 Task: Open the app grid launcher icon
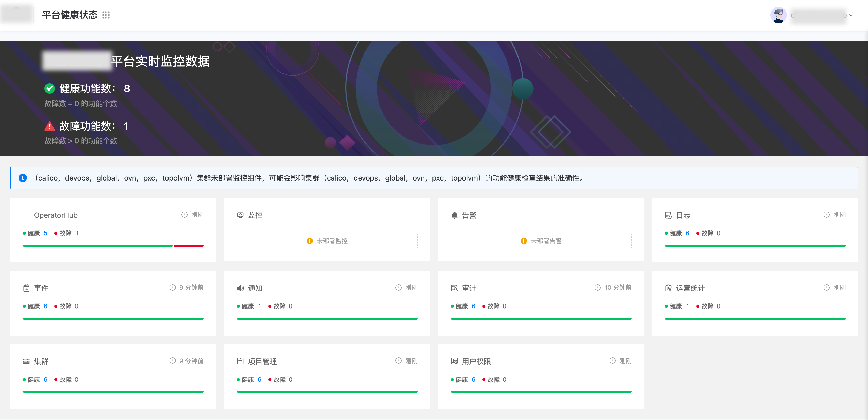tap(106, 15)
